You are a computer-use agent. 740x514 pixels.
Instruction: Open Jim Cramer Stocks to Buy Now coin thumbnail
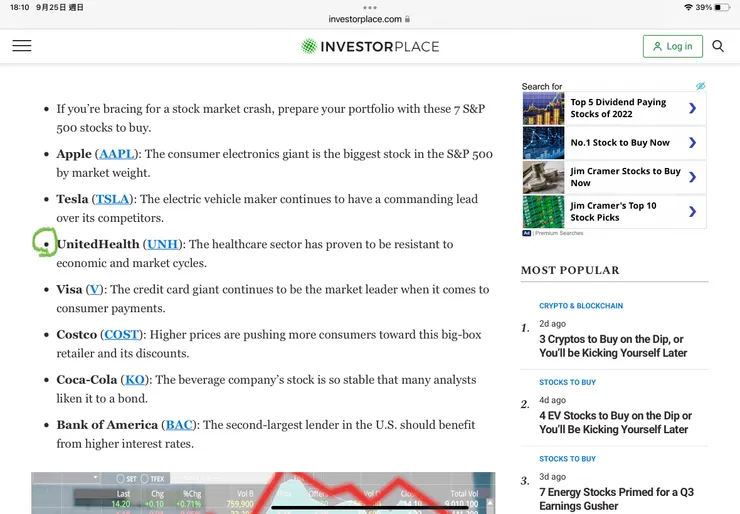(543, 177)
